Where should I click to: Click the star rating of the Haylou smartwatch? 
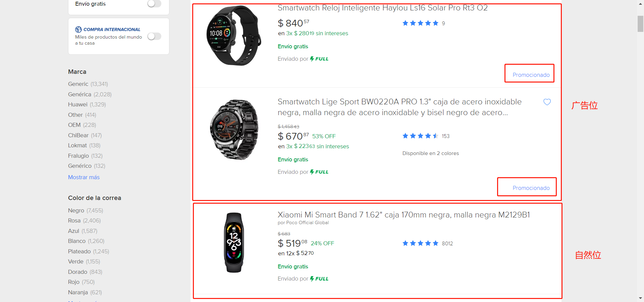pyautogui.click(x=420, y=23)
